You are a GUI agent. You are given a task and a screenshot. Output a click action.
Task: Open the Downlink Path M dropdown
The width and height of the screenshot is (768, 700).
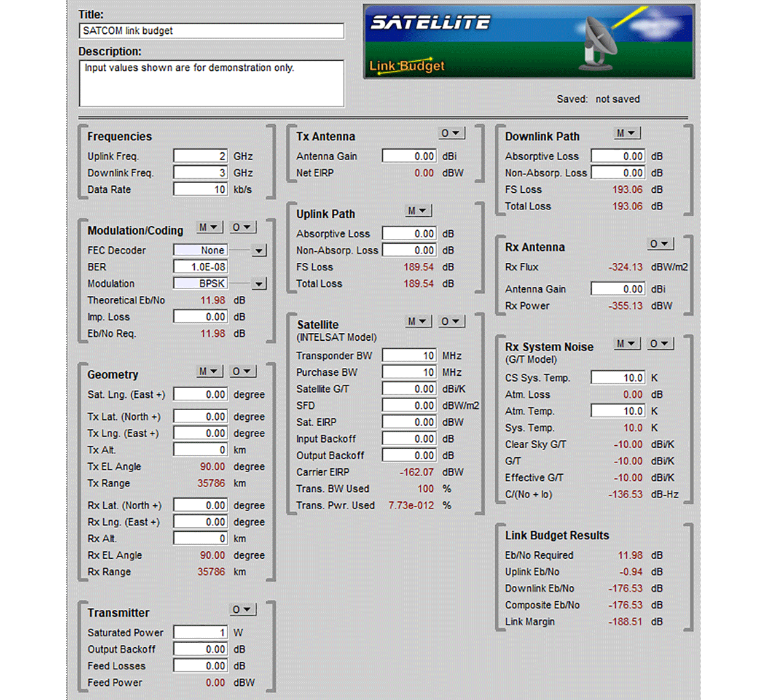627,133
